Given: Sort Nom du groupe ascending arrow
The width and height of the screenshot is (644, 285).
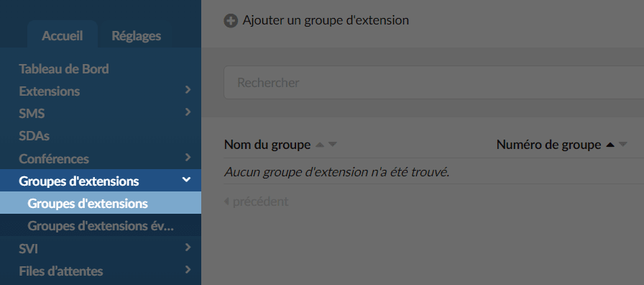Looking at the screenshot, I should (x=320, y=145).
